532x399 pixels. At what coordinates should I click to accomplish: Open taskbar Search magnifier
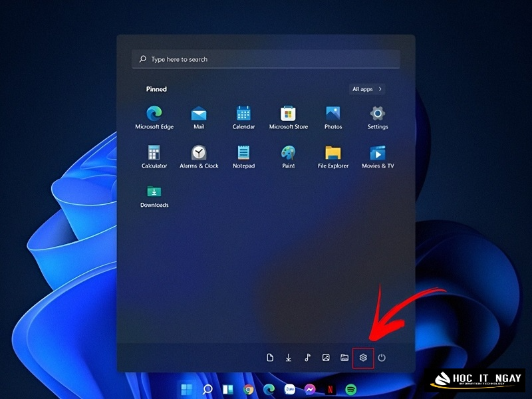tap(207, 389)
